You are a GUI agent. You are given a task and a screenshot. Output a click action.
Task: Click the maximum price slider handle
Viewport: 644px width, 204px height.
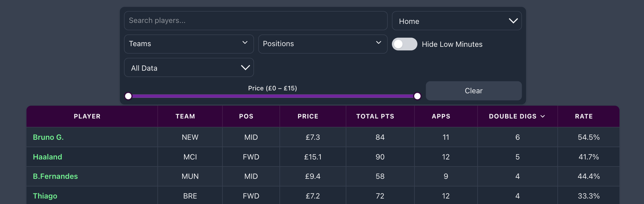(x=417, y=96)
